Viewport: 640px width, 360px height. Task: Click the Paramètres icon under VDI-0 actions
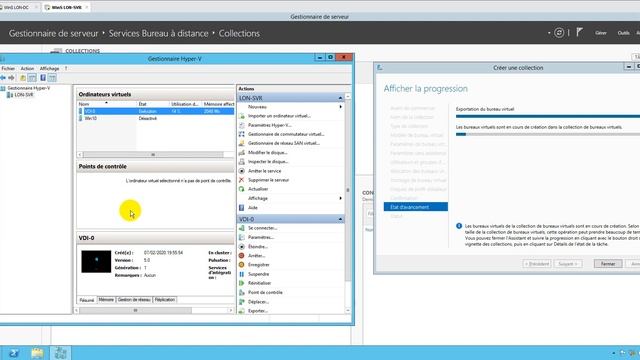pyautogui.click(x=242, y=237)
